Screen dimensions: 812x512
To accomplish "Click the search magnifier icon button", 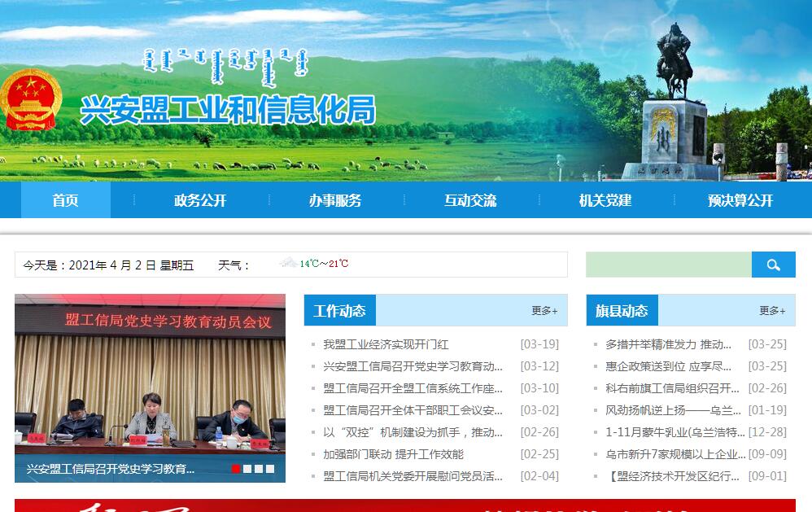I will [773, 265].
